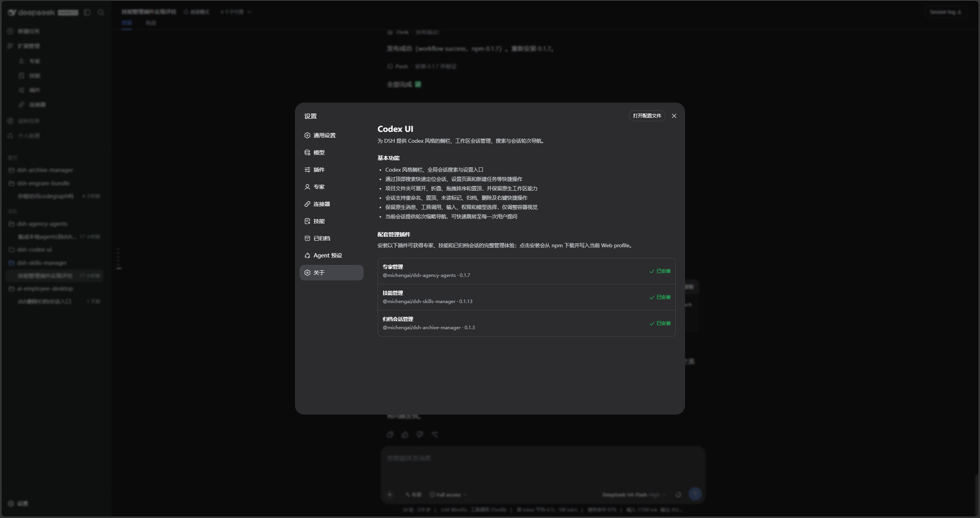Open the 插件 settings section
Screen dimensions: 980x518
point(331,170)
